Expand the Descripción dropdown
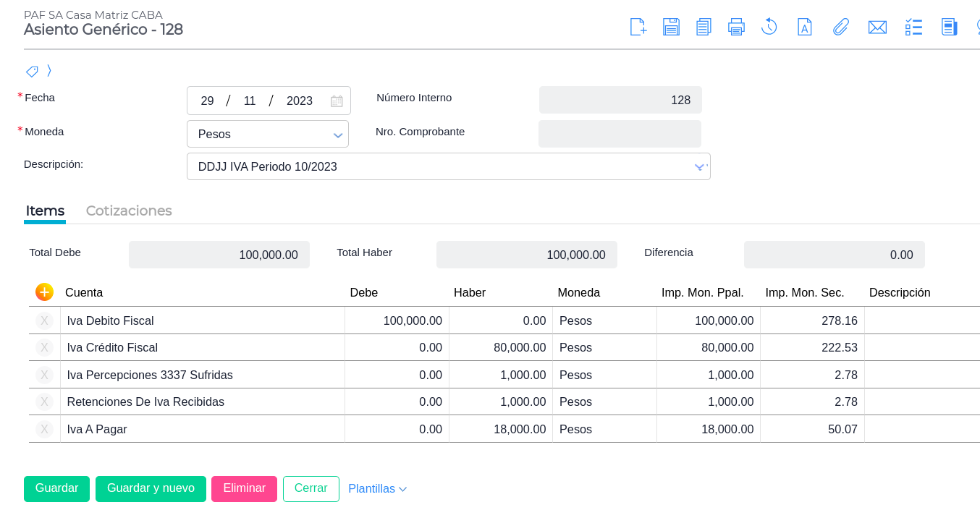This screenshot has height=510, width=980. pyautogui.click(x=699, y=166)
